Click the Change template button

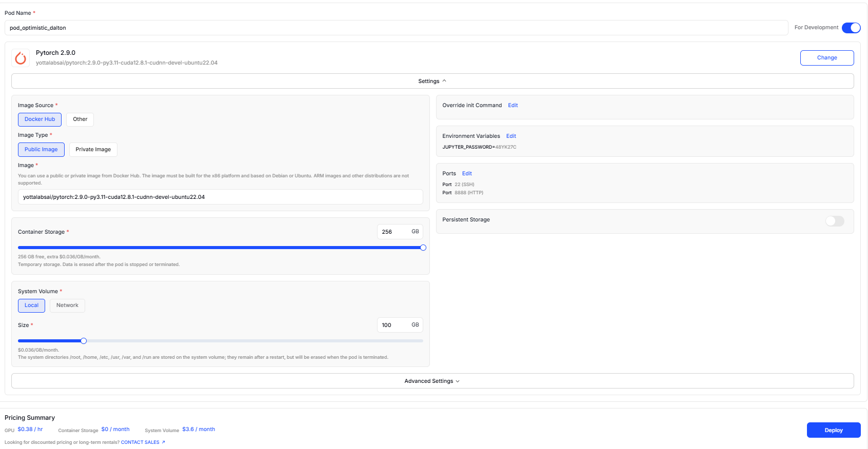pos(826,58)
